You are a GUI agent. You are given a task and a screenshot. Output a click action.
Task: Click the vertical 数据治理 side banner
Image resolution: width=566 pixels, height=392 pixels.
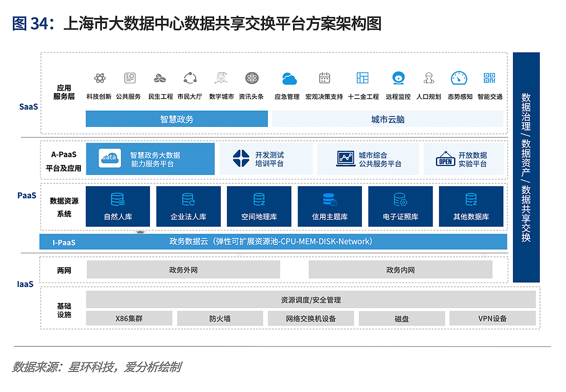(526, 167)
